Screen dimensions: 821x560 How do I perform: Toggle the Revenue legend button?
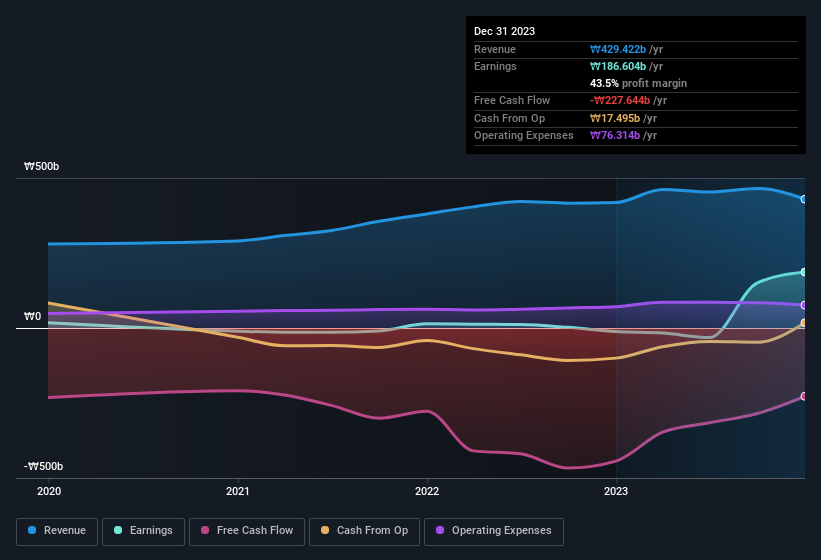(x=57, y=532)
